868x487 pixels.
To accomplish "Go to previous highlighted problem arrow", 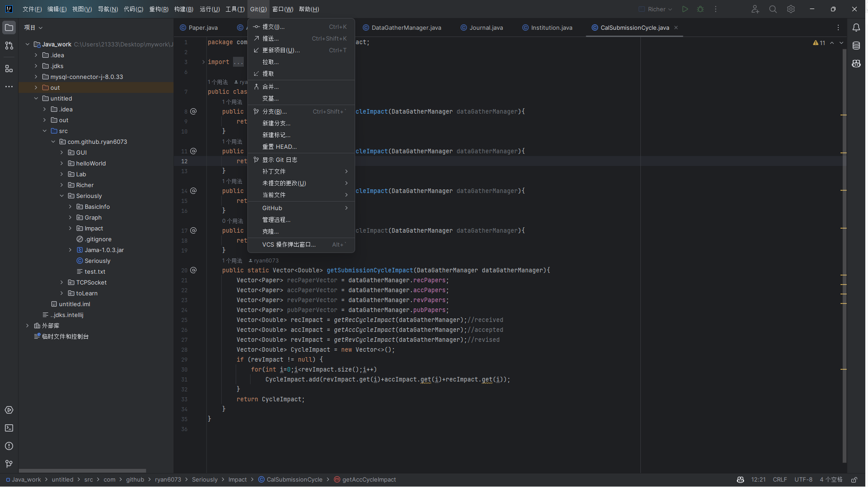I will [x=832, y=43].
